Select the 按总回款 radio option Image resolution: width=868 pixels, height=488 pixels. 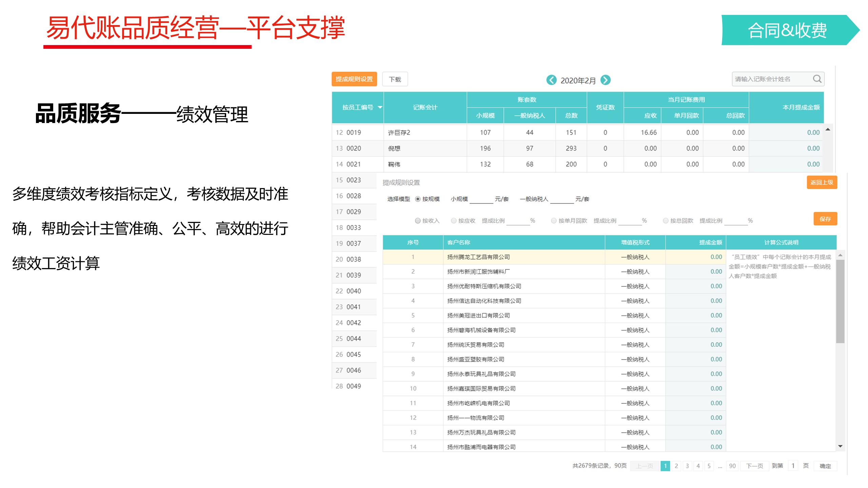click(666, 221)
